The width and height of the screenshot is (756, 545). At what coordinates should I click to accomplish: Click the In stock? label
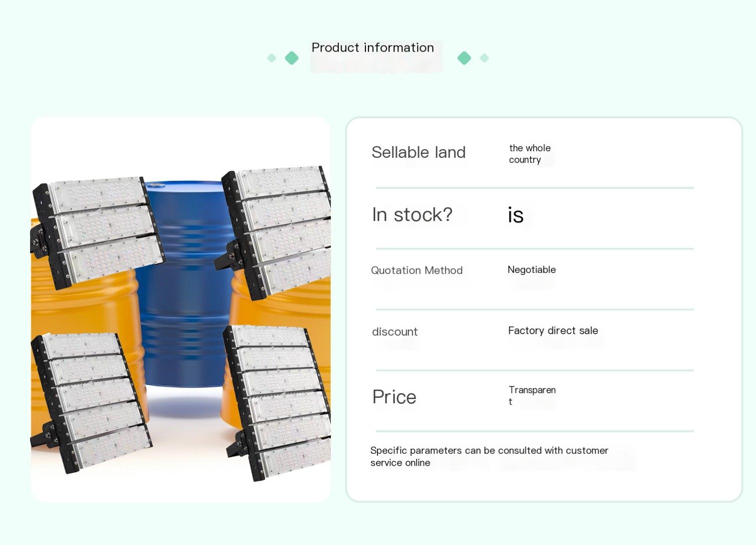(412, 215)
